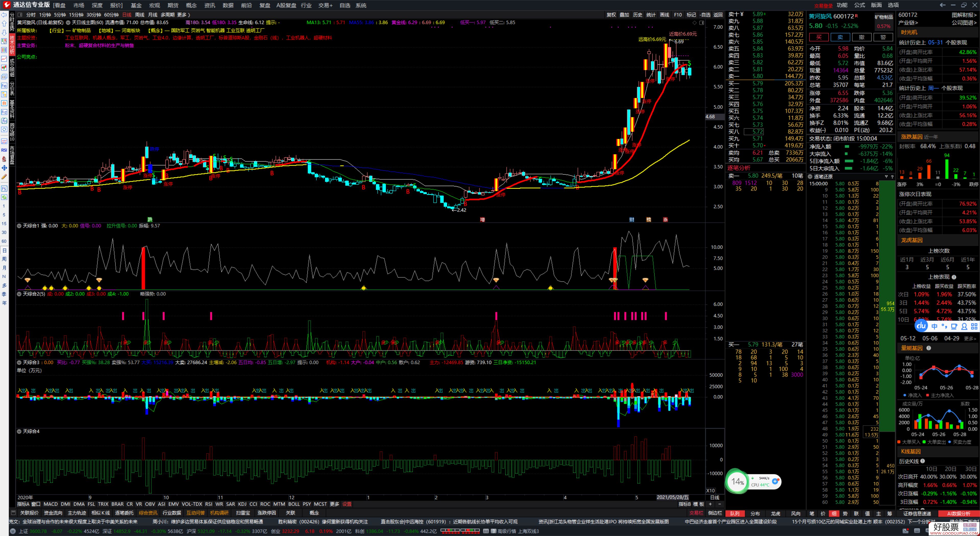980x536 pixels.
Task: Open the 公式 menu
Action: [859, 5]
